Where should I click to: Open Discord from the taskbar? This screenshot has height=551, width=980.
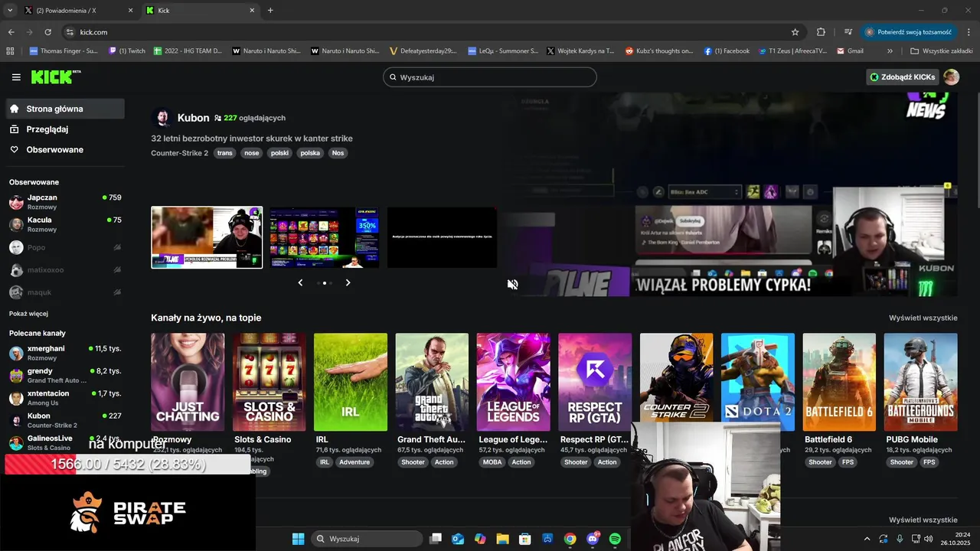coord(593,539)
